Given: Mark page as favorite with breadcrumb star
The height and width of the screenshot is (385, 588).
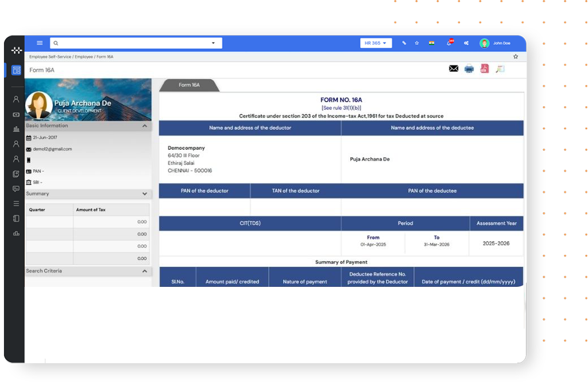Looking at the screenshot, I should (x=516, y=57).
